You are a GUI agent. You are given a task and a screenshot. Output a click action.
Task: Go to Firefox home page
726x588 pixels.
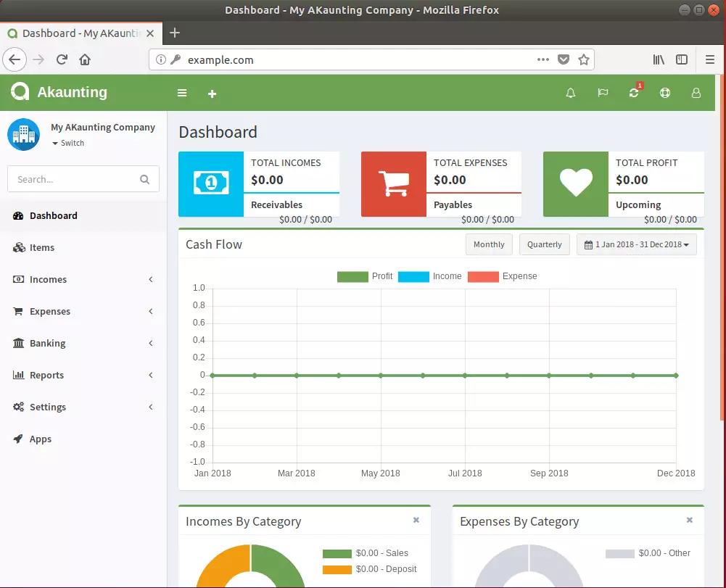(85, 59)
